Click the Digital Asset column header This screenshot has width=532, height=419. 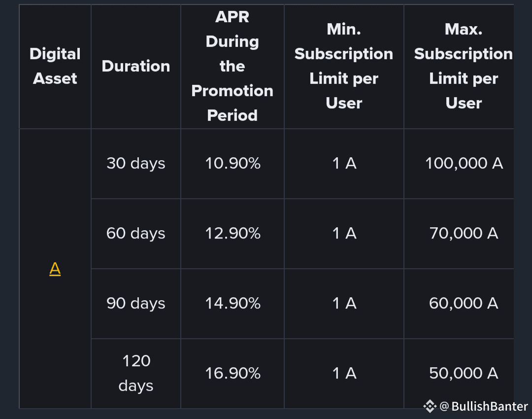click(x=55, y=66)
